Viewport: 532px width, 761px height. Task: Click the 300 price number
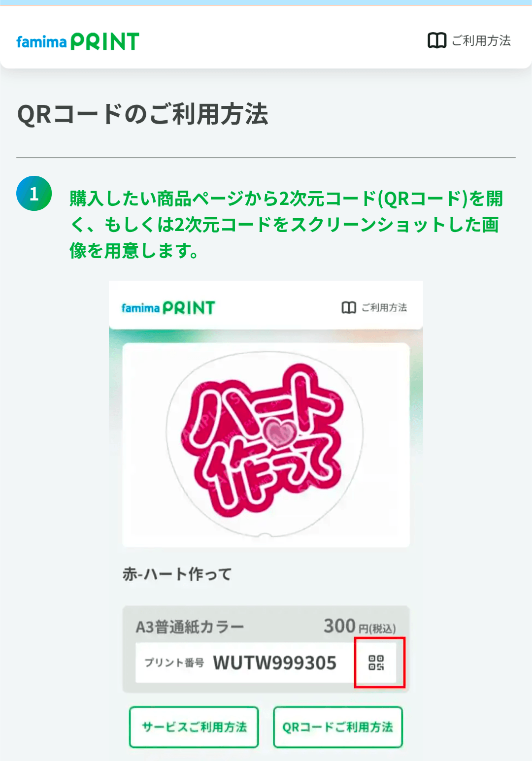click(x=339, y=626)
